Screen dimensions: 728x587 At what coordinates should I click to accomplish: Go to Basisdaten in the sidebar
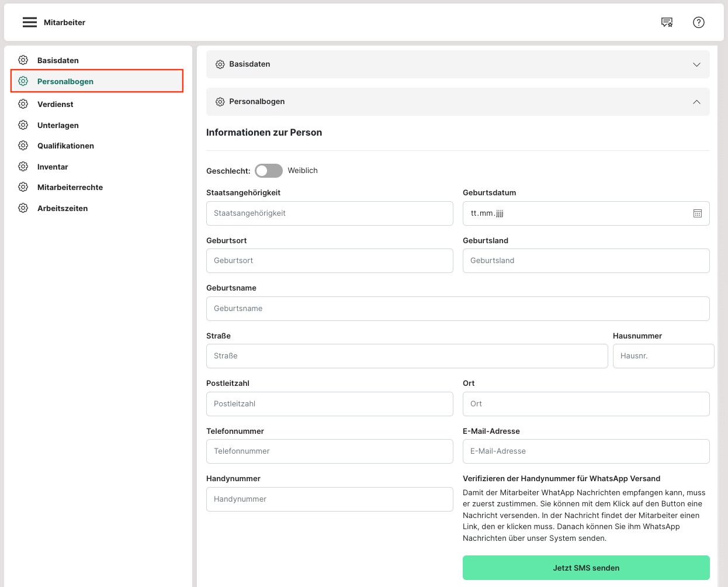click(x=58, y=60)
